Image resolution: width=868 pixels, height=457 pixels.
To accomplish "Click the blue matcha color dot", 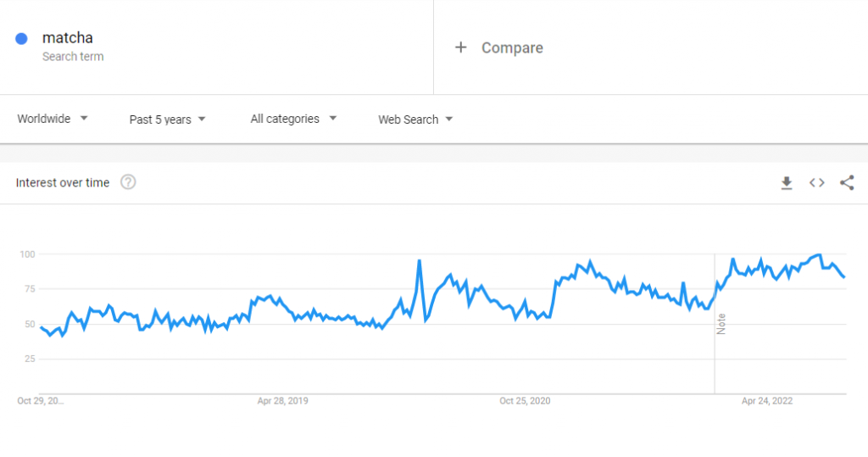I will pos(22,38).
